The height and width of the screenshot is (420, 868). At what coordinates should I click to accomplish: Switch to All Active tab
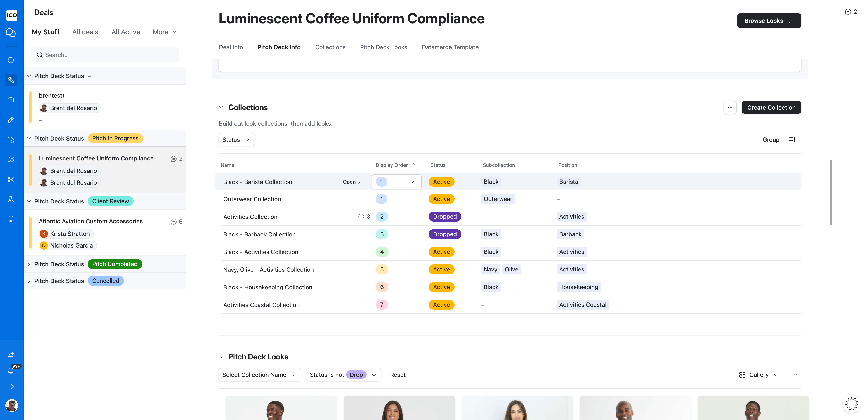tap(126, 32)
